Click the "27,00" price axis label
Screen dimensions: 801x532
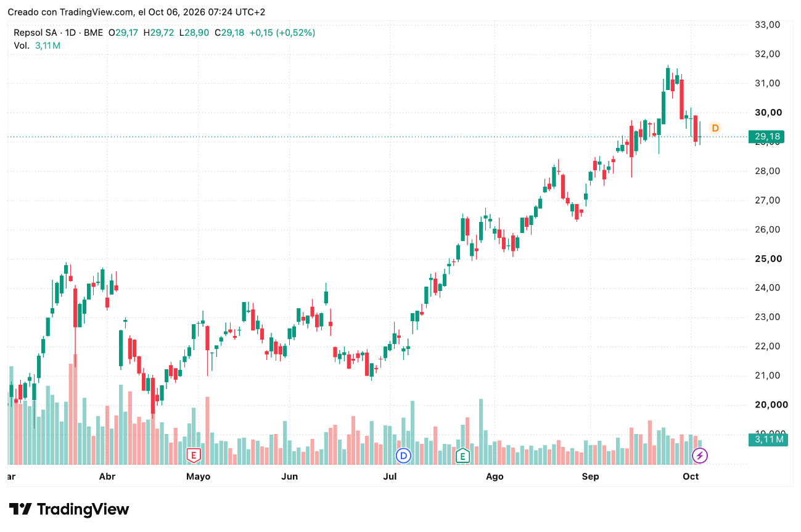[x=768, y=200]
